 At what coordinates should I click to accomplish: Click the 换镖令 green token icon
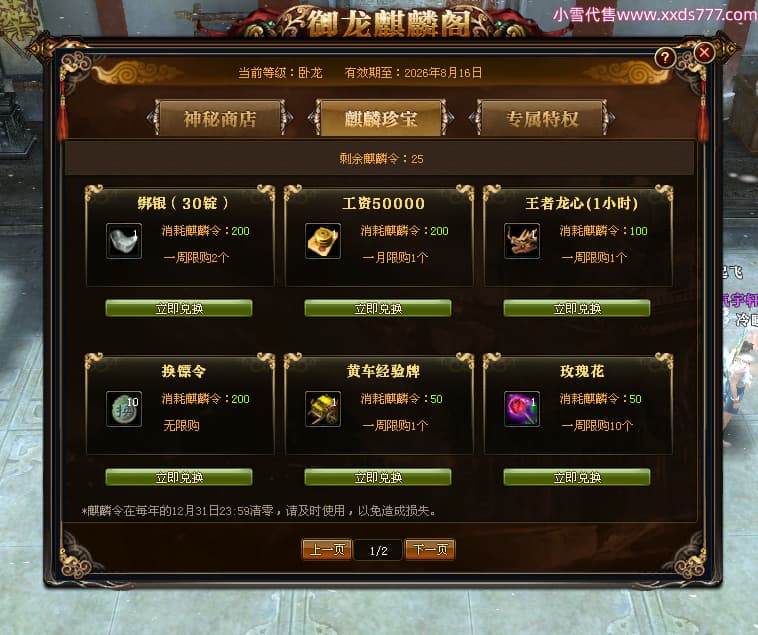point(124,409)
